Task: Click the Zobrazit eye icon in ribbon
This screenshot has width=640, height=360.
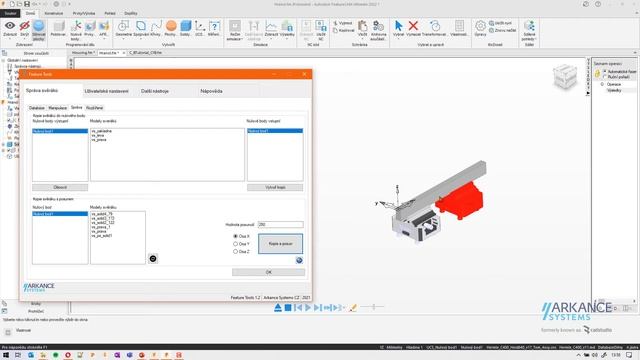Action: 10,26
